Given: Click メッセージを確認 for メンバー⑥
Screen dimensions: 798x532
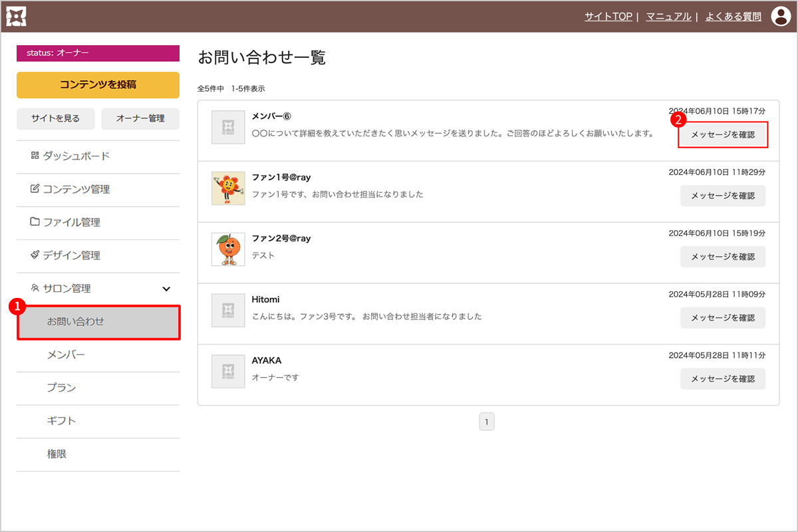Looking at the screenshot, I should click(723, 135).
